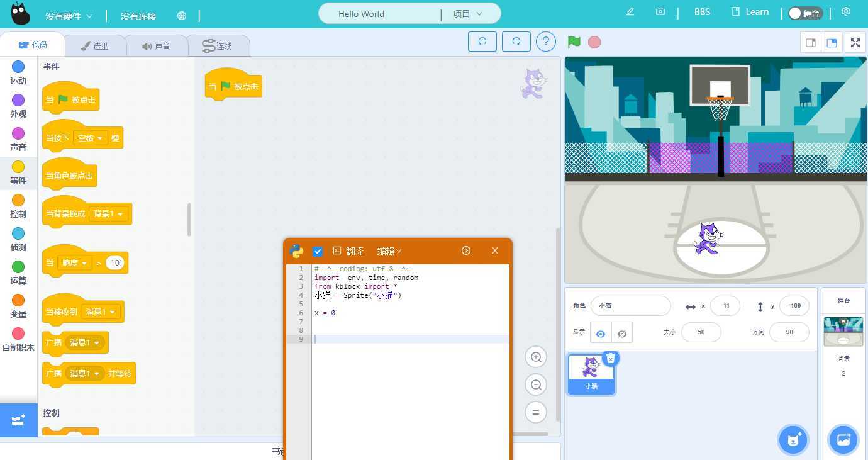Screen dimensions: 868x460
Task: Select the 运动 block category
Action: (x=18, y=72)
